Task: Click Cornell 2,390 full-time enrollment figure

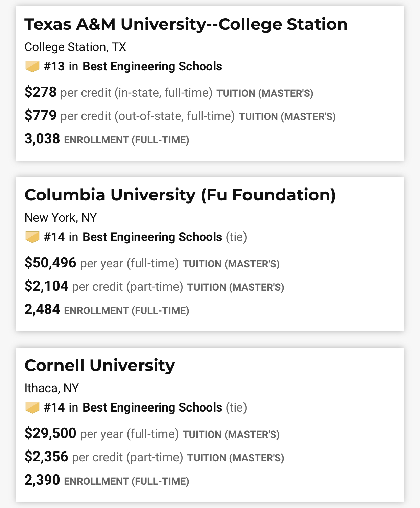Action: (42, 480)
